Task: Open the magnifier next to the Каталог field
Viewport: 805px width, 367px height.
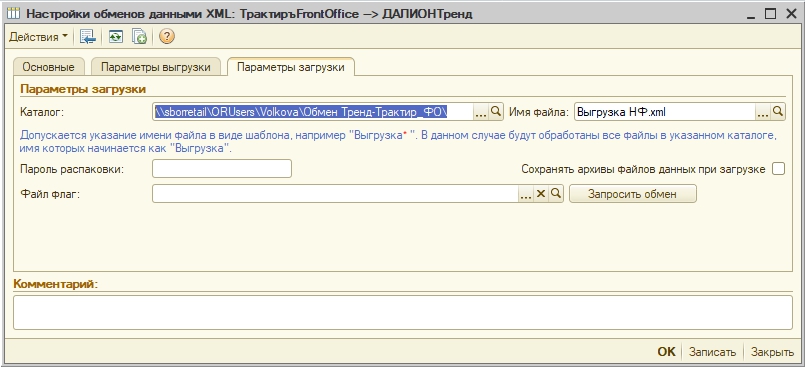Action: tap(495, 111)
